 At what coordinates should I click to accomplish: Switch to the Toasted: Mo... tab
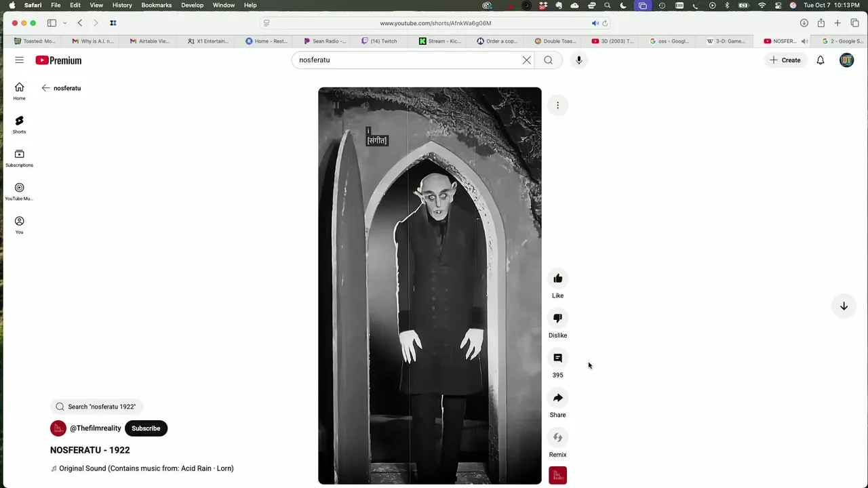(35, 41)
